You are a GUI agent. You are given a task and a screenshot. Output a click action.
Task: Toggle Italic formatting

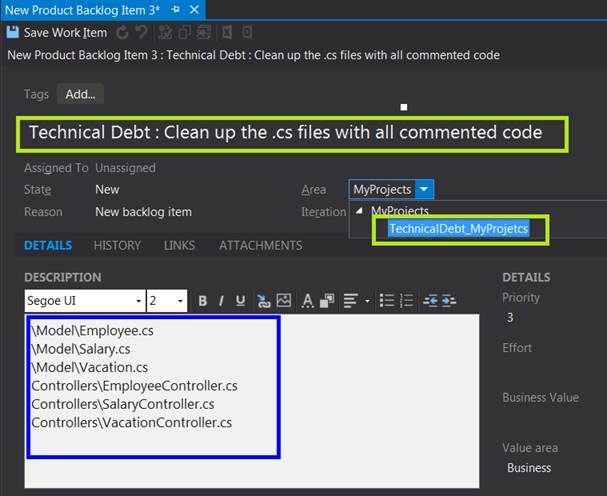point(221,301)
